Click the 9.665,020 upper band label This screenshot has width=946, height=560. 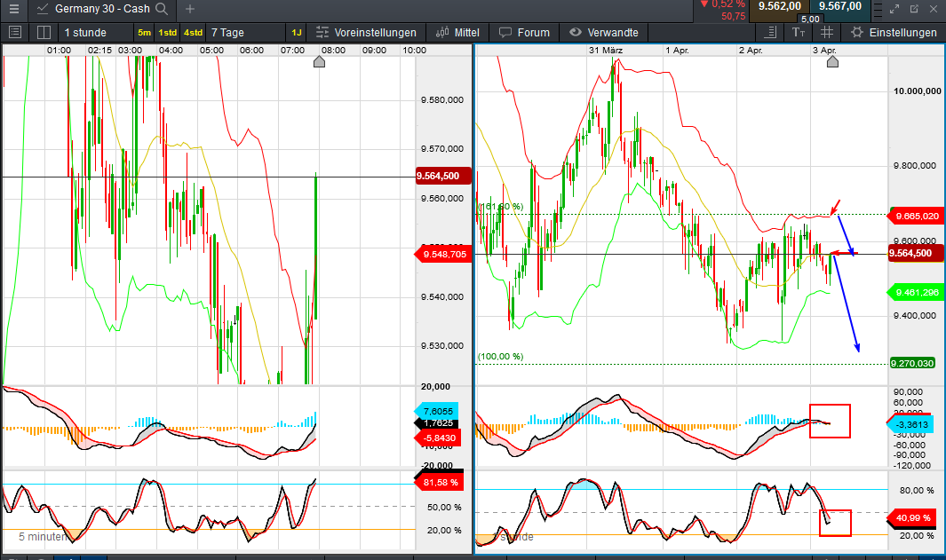916,216
